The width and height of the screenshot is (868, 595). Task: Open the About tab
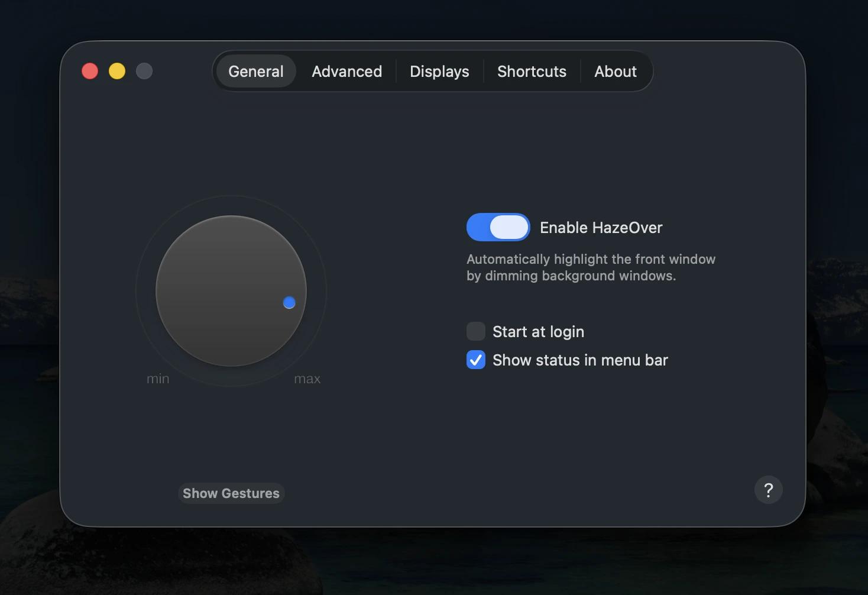(616, 72)
